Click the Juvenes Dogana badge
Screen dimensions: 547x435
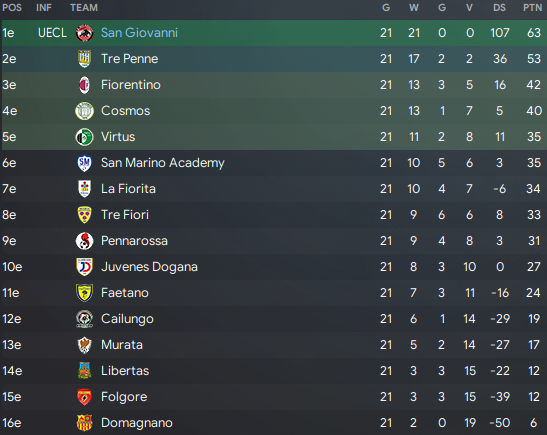(x=84, y=267)
